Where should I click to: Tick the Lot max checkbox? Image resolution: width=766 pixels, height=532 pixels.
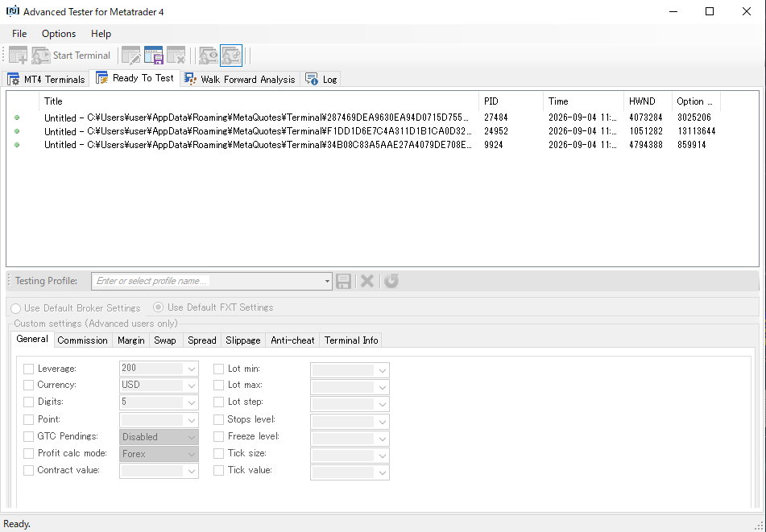[x=219, y=385]
